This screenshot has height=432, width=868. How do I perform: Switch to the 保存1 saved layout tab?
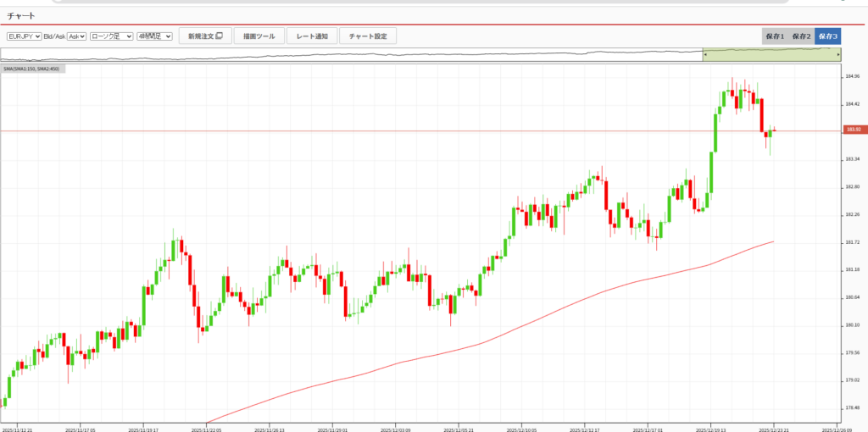[x=775, y=36]
